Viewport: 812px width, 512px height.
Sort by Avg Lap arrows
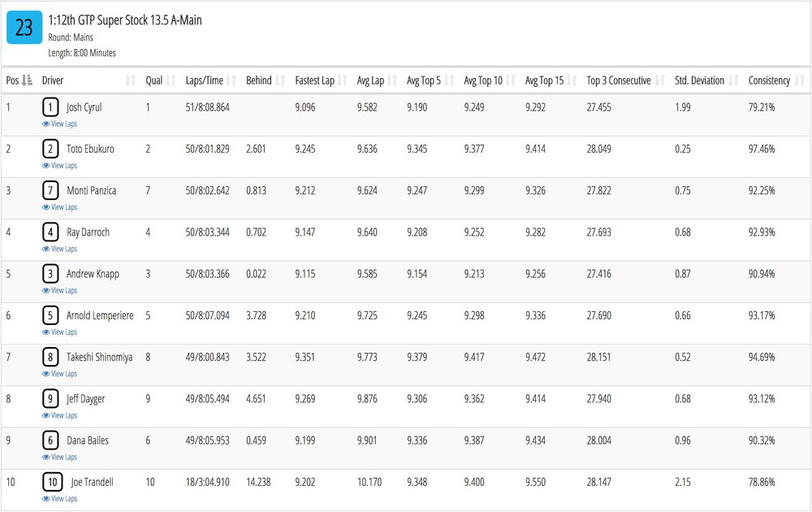[x=392, y=80]
